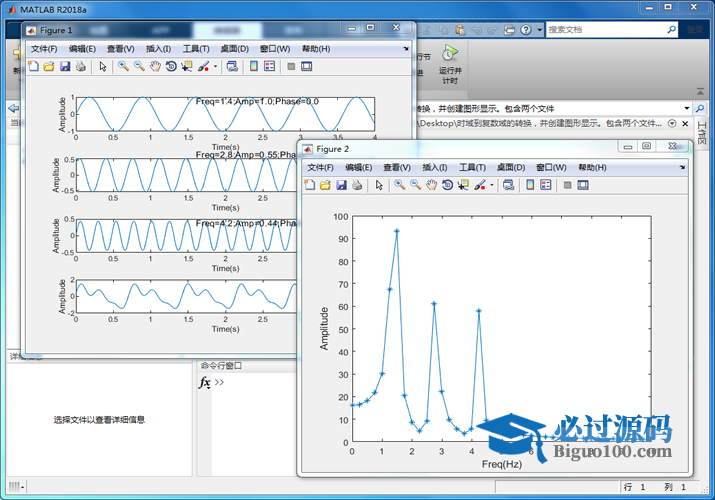This screenshot has width=715, height=500.
Task: Click Open File icon in Figure 2 toolbar
Action: (325, 185)
